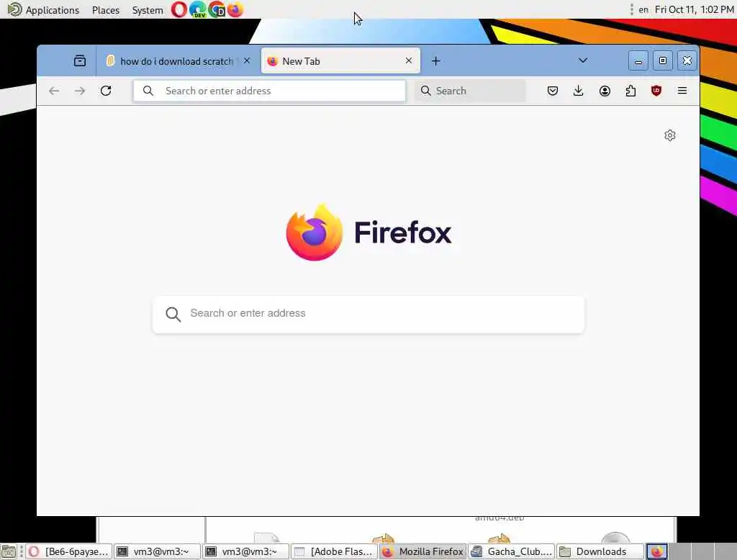Select the New Tab tab
737x560 pixels.
click(340, 60)
